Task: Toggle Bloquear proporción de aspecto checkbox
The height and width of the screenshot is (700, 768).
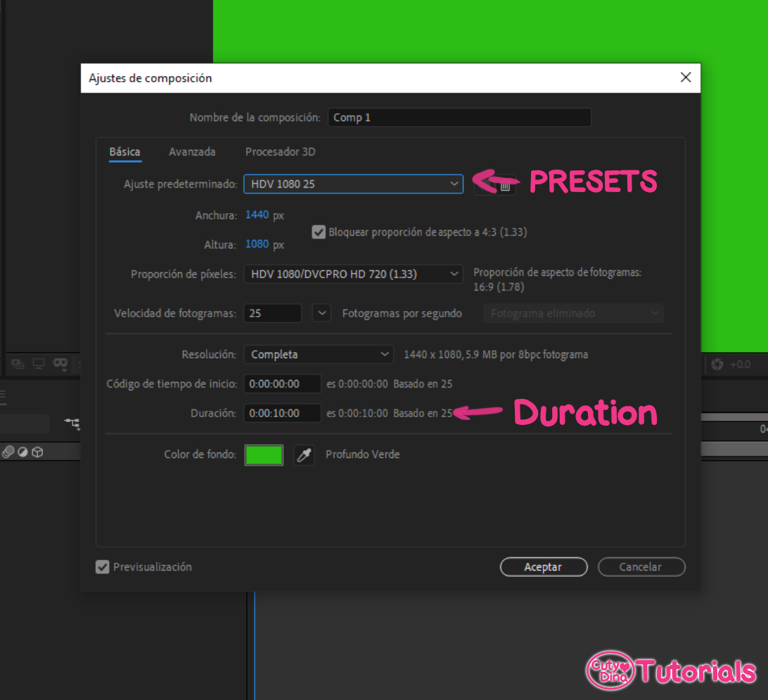Action: [319, 231]
